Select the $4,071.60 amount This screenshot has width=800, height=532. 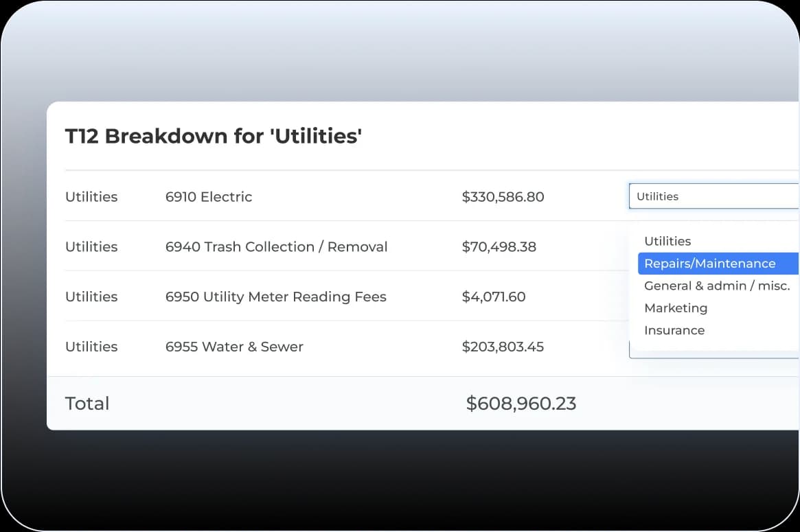(494, 297)
